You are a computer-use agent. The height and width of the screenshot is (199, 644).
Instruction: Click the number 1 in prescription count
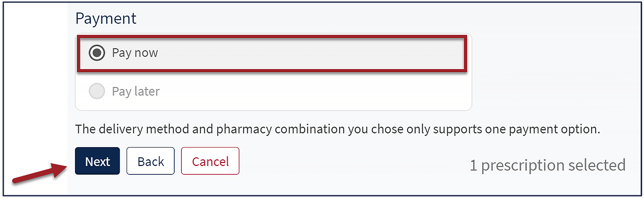(473, 165)
